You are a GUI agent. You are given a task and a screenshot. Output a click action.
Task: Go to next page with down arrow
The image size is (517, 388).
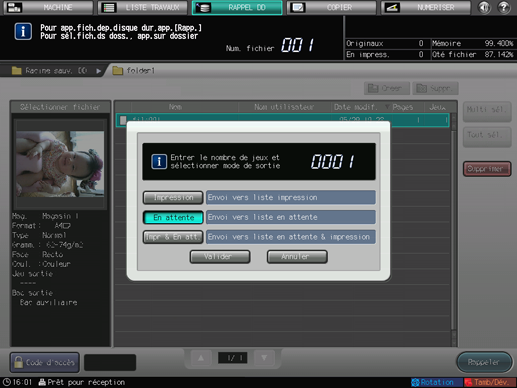[264, 358]
